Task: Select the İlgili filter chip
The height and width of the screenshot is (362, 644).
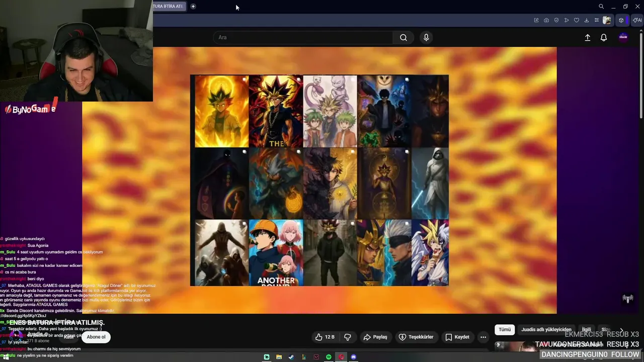Action: click(587, 329)
